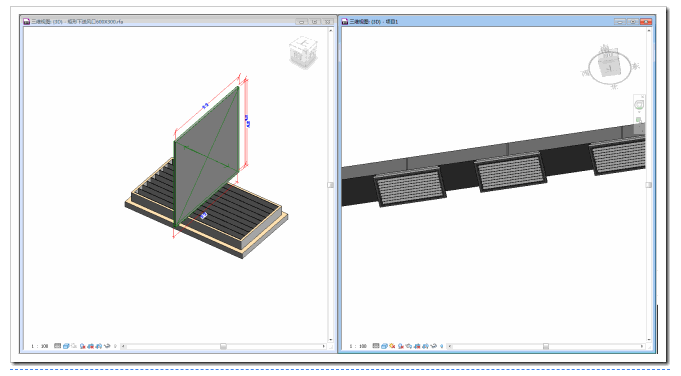Select blue dimension label at panel's base
Screen dimensions: 681x376
point(204,215)
